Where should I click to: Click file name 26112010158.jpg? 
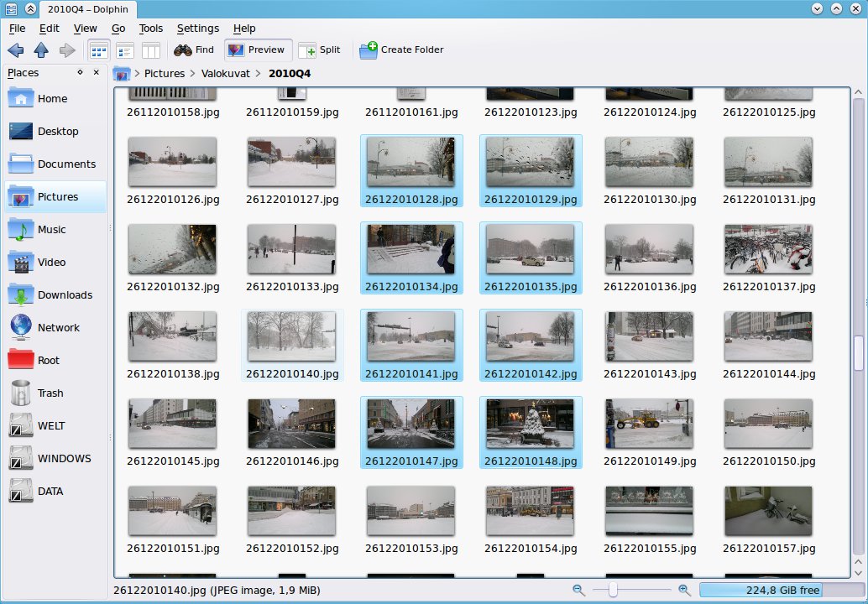[x=173, y=112]
